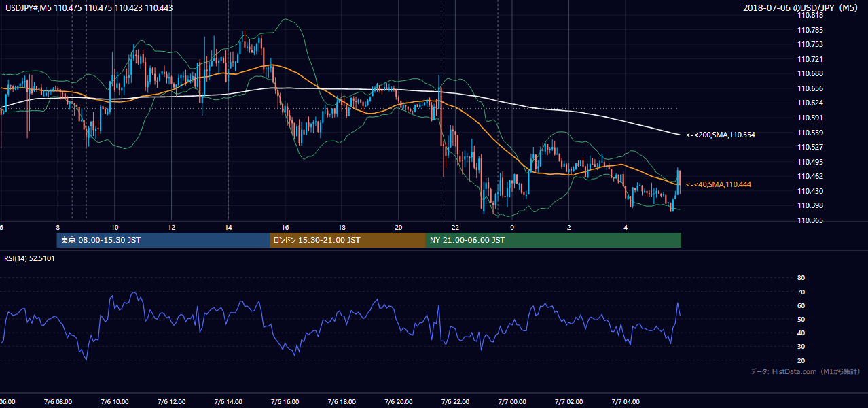Viewport: 868px width, 408px height.
Task: Click the RSI(14) 52.5101 indicator label
Action: 29,258
